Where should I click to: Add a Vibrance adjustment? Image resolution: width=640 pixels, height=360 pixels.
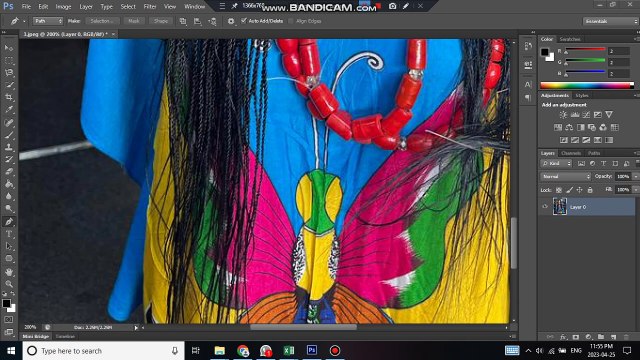(609, 115)
